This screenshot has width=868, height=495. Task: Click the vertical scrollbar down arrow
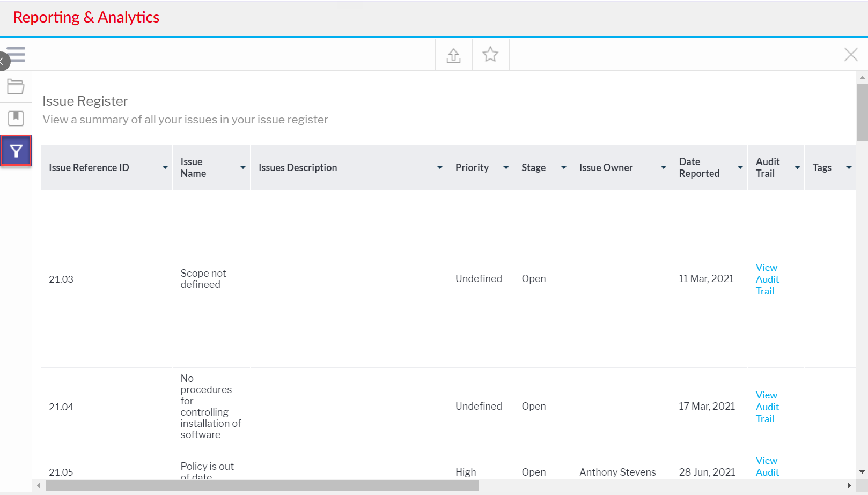(862, 472)
